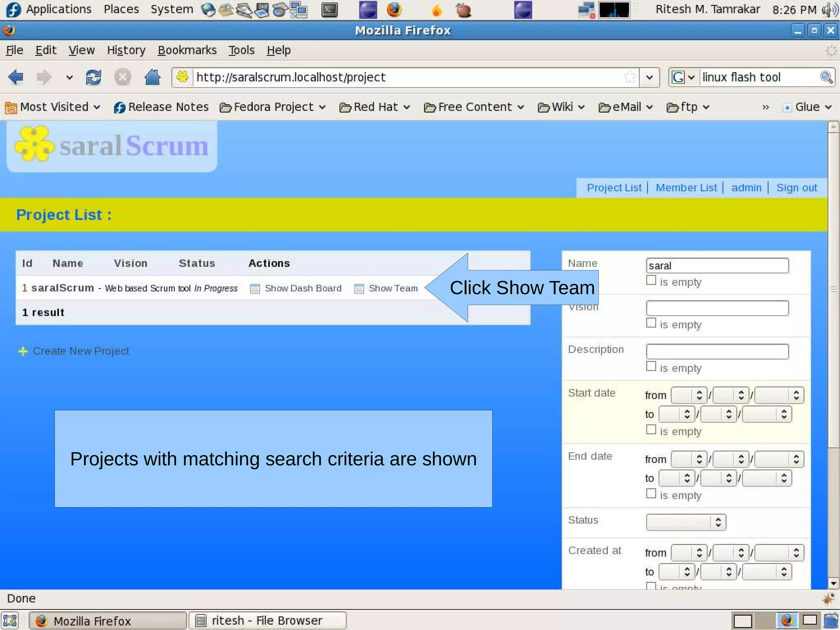The image size is (840, 630).
Task: Click the network status icon in the panel
Action: (586, 10)
